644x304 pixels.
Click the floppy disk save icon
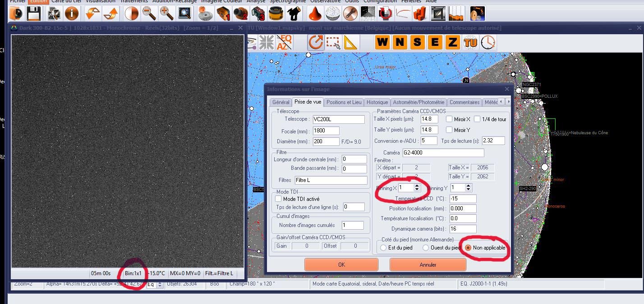34,14
